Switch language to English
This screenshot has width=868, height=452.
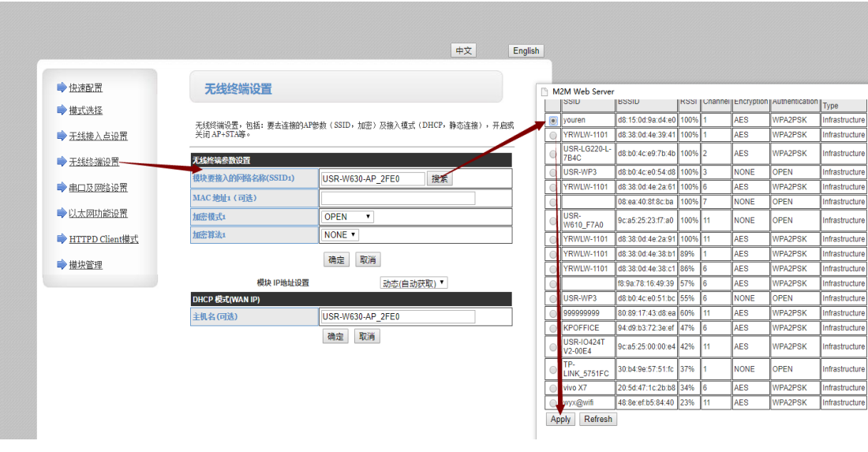(526, 50)
